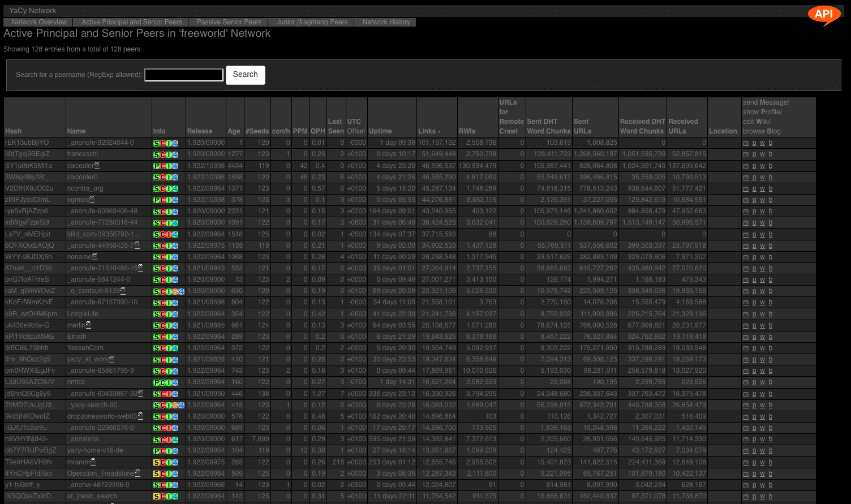851x504 pixels.
Task: Click the lock icon beside peer name noname
Action: point(94,256)
